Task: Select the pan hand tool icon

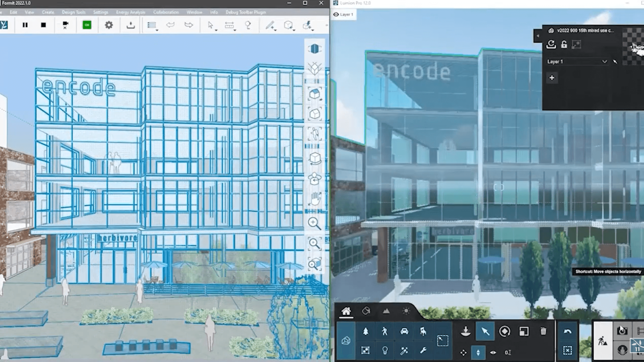Action: [315, 199]
